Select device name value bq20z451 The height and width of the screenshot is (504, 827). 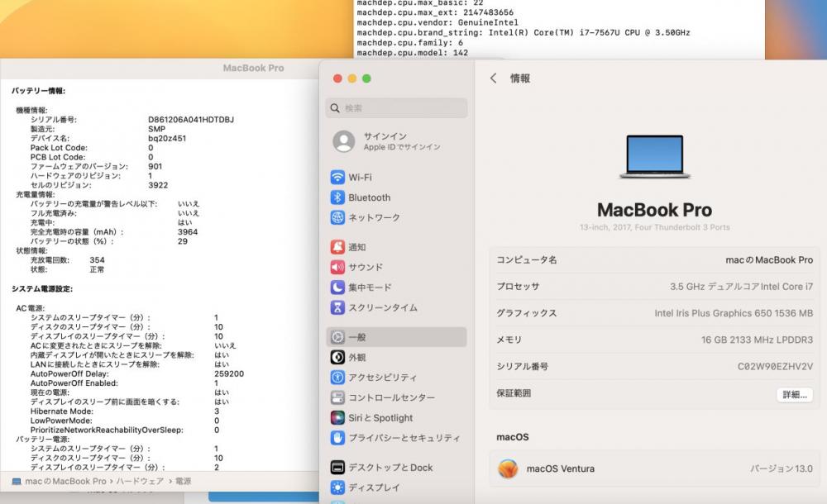(x=167, y=138)
